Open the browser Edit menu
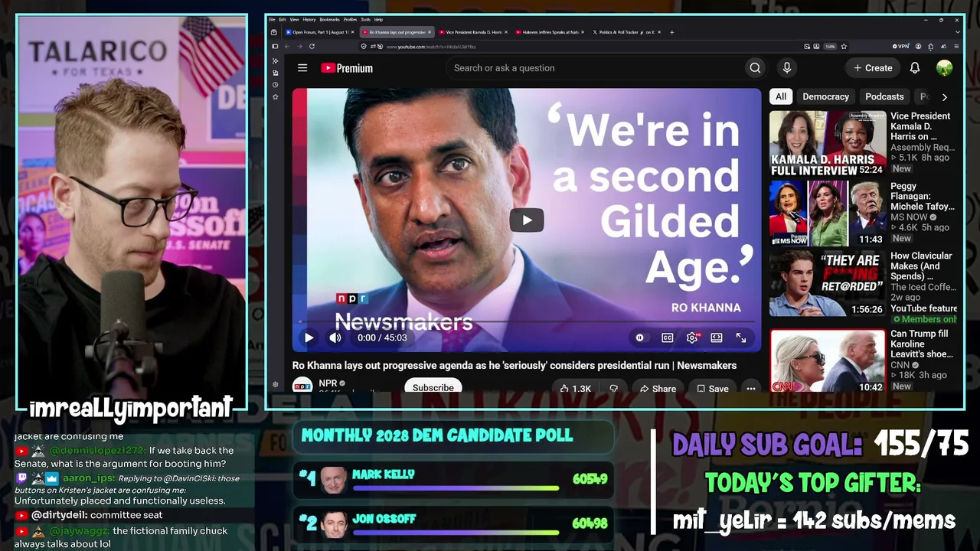The image size is (980, 551). 283,19
